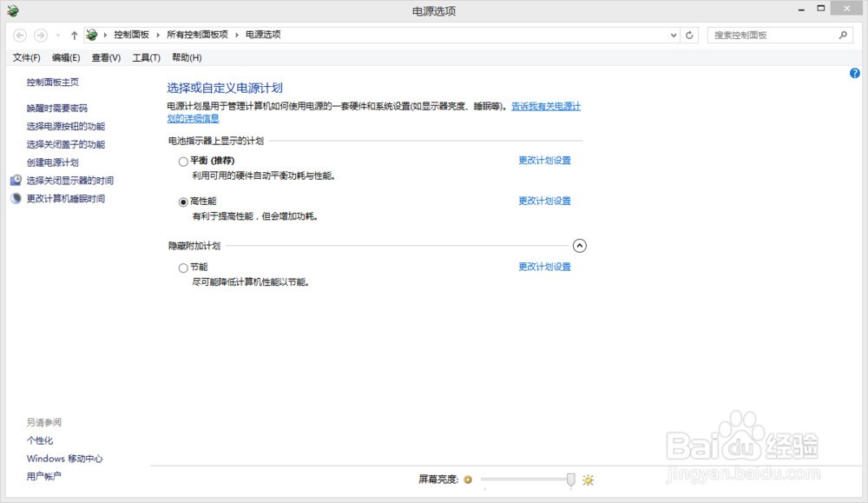Click the Refresh button in address bar
This screenshot has height=503, width=868.
point(690,35)
